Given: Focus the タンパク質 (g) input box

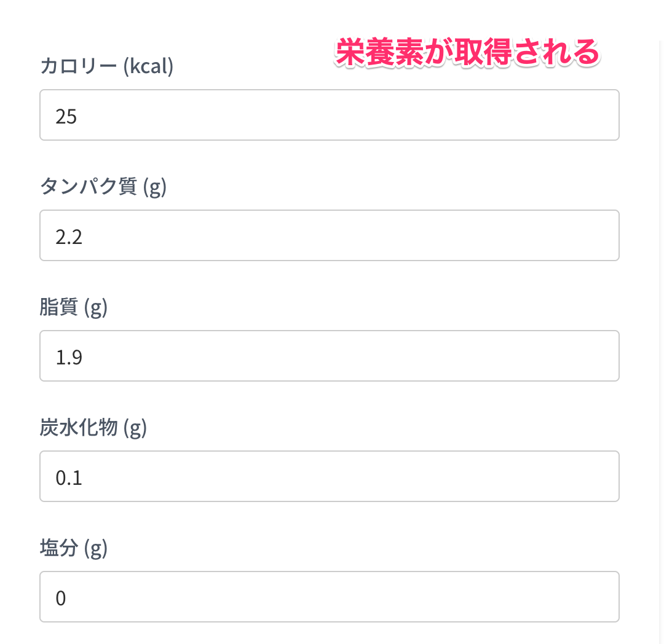Looking at the screenshot, I should (330, 235).
